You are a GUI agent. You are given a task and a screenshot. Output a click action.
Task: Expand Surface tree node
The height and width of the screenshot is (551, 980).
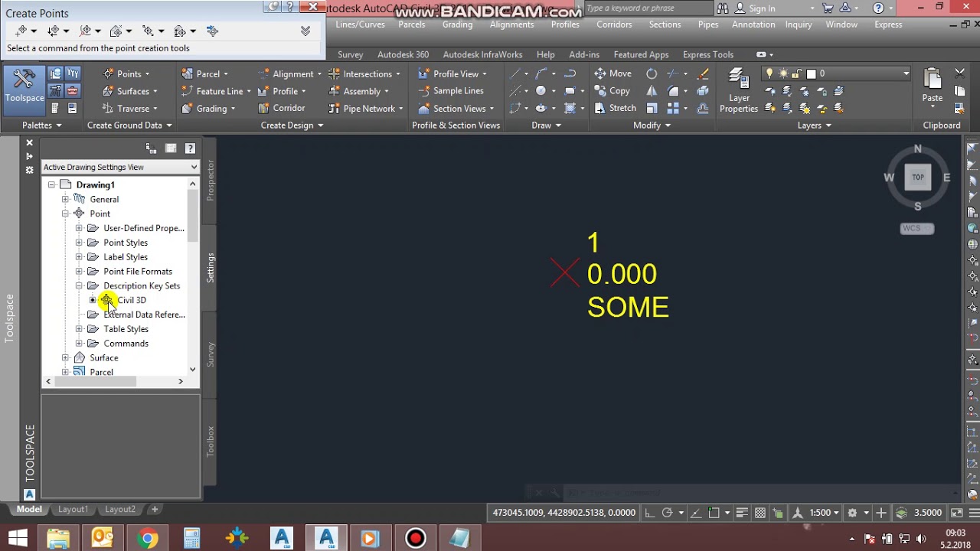65,357
